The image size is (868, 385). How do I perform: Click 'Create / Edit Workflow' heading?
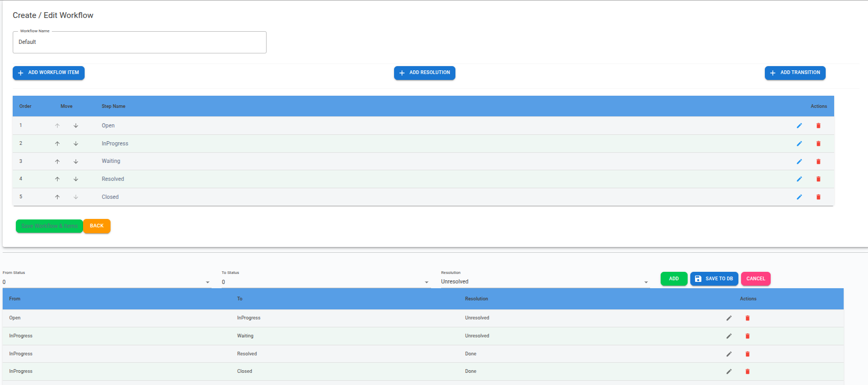tap(53, 15)
